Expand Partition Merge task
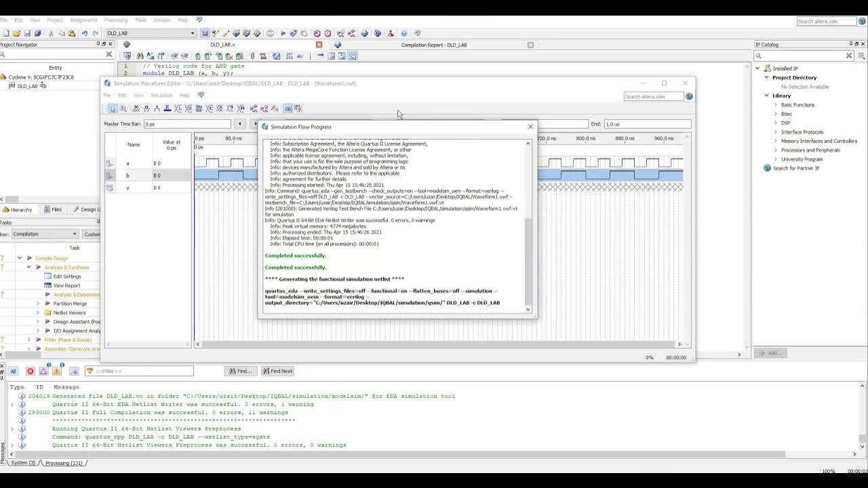The width and height of the screenshot is (868, 488). [38, 304]
